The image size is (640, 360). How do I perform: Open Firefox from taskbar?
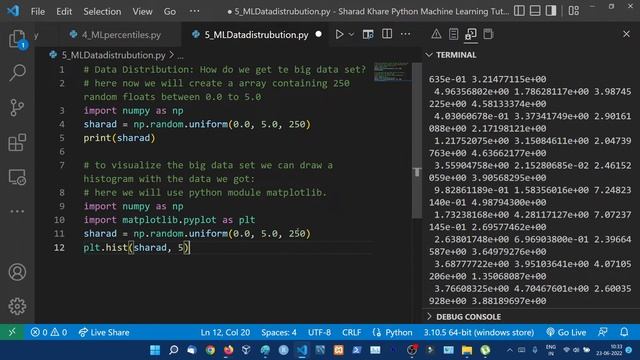(x=229, y=350)
